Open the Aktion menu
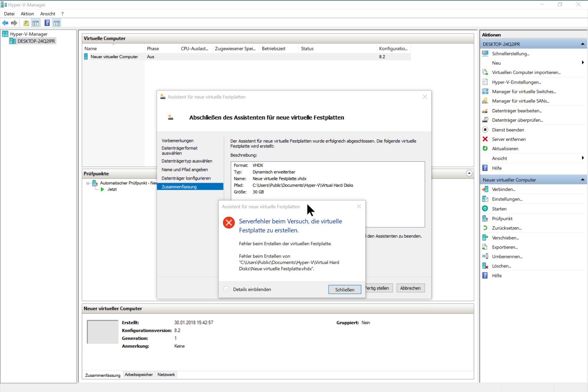Viewport: 588px width, 392px height. click(27, 14)
